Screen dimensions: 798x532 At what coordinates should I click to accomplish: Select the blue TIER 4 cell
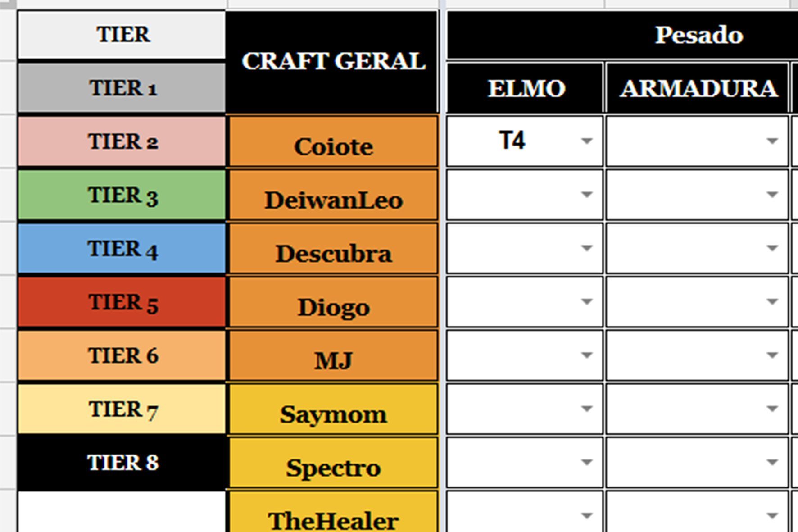pyautogui.click(x=122, y=249)
